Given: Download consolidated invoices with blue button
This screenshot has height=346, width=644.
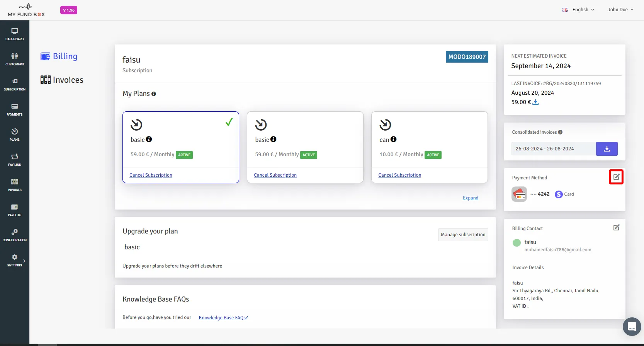Looking at the screenshot, I should coord(607,149).
